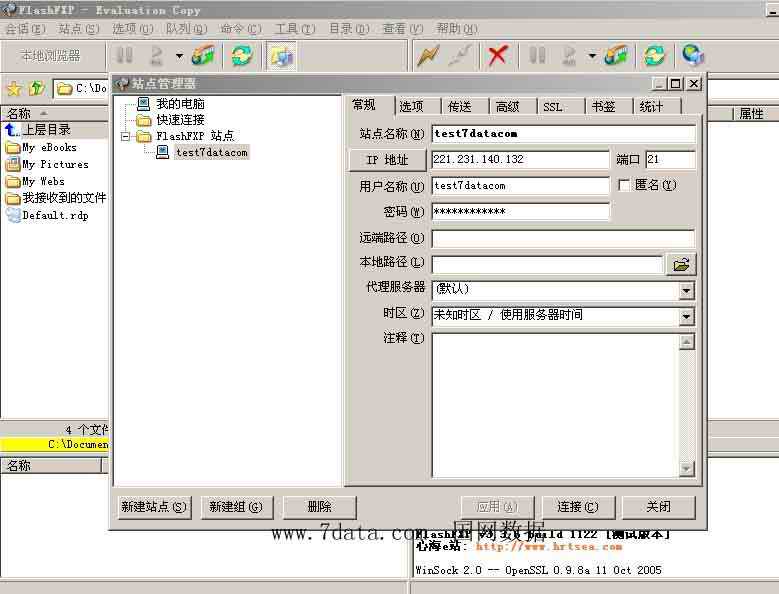The width and height of the screenshot is (779, 594).
Task: Click the 新建站点 new site button
Action: pos(153,507)
